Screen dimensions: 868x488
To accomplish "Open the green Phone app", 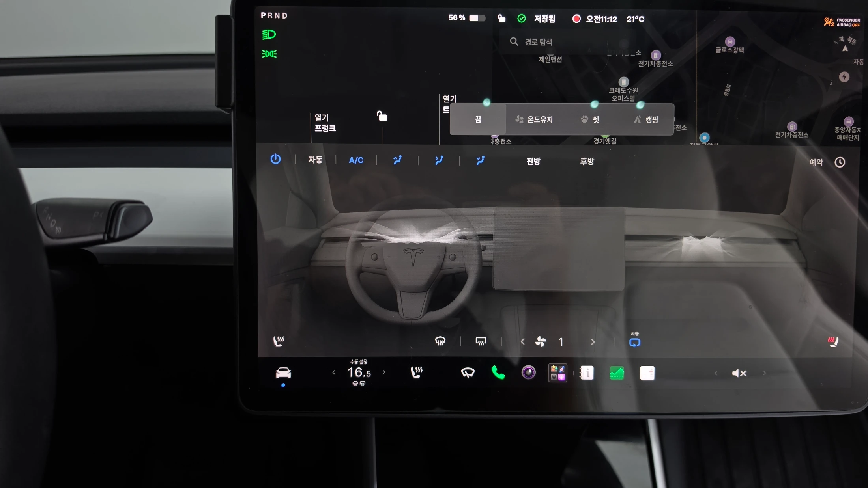I will click(498, 373).
